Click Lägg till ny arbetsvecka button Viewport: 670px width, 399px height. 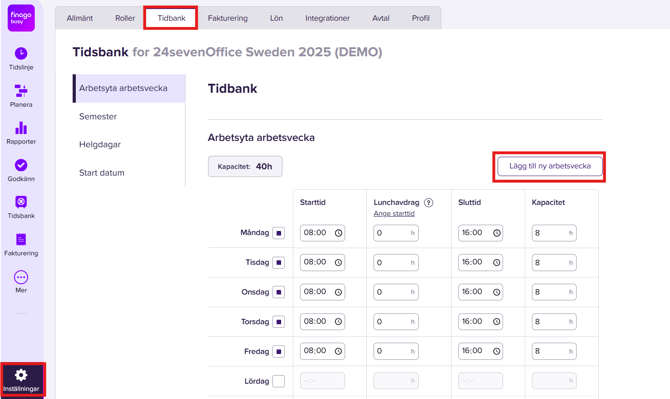point(550,166)
